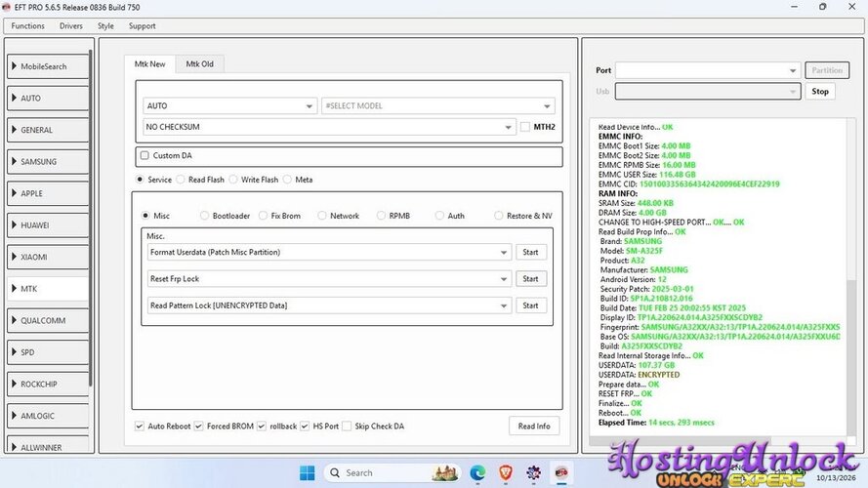The width and height of the screenshot is (868, 488).
Task: Open the Format Userdata dropdown
Action: (x=329, y=253)
